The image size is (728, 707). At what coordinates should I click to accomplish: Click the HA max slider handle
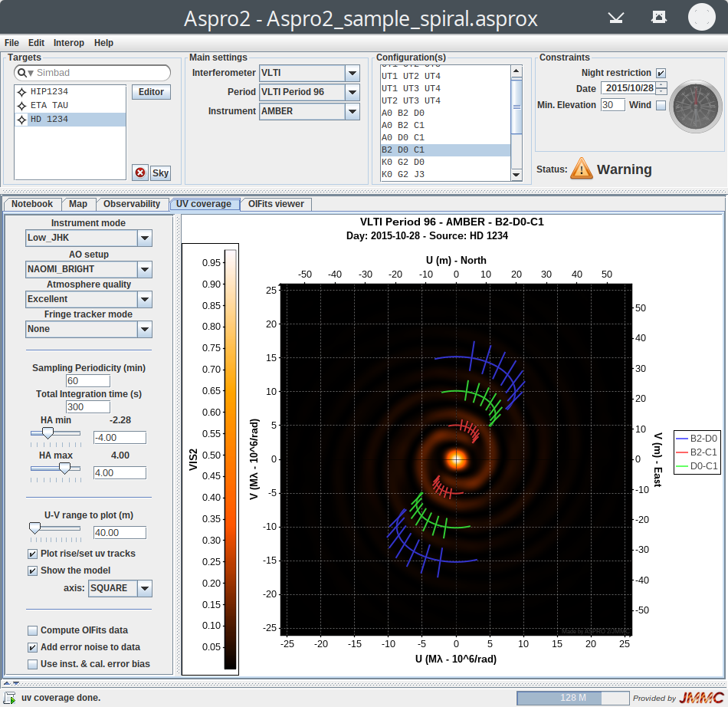coord(64,469)
